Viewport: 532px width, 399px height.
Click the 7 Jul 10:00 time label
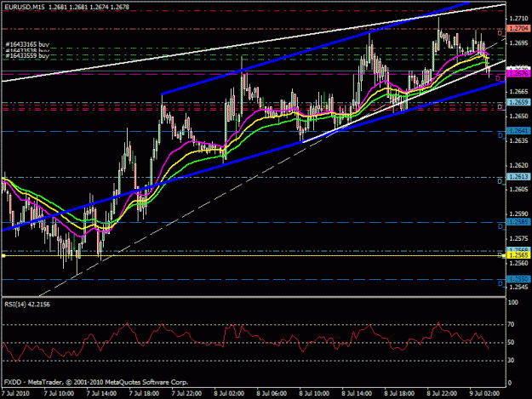point(60,394)
